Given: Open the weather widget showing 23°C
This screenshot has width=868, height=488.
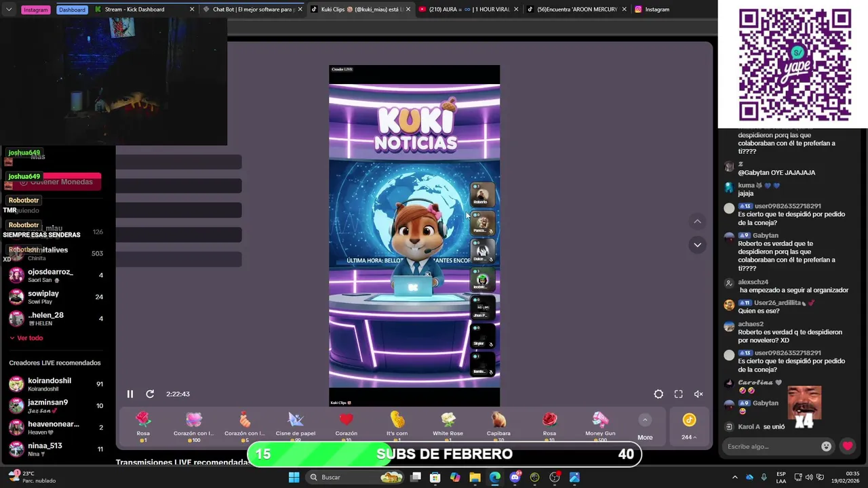Looking at the screenshot, I should pos(31,477).
